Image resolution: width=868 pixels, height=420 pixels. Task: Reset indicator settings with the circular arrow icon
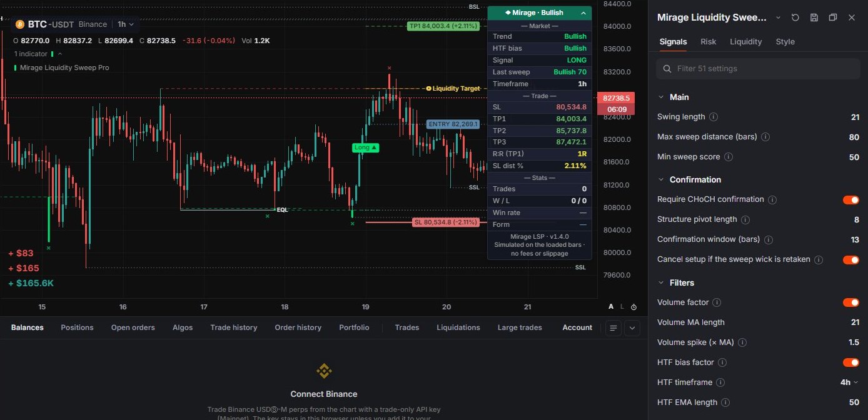click(x=795, y=17)
